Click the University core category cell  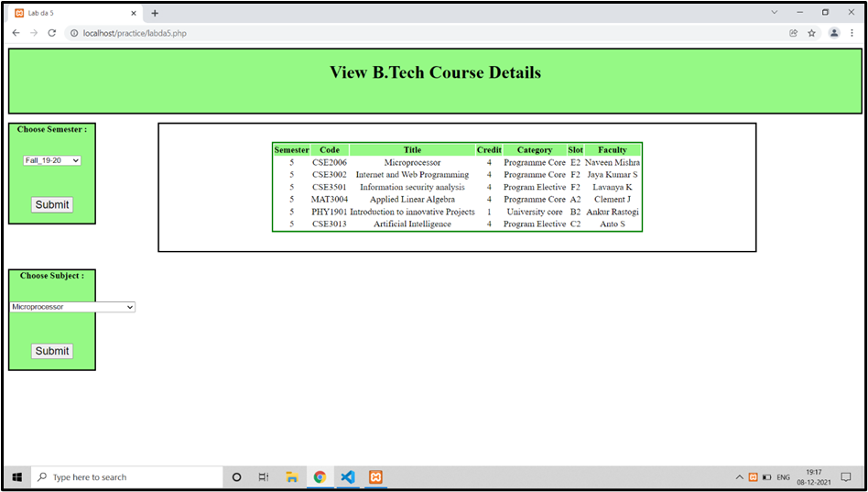tap(535, 212)
